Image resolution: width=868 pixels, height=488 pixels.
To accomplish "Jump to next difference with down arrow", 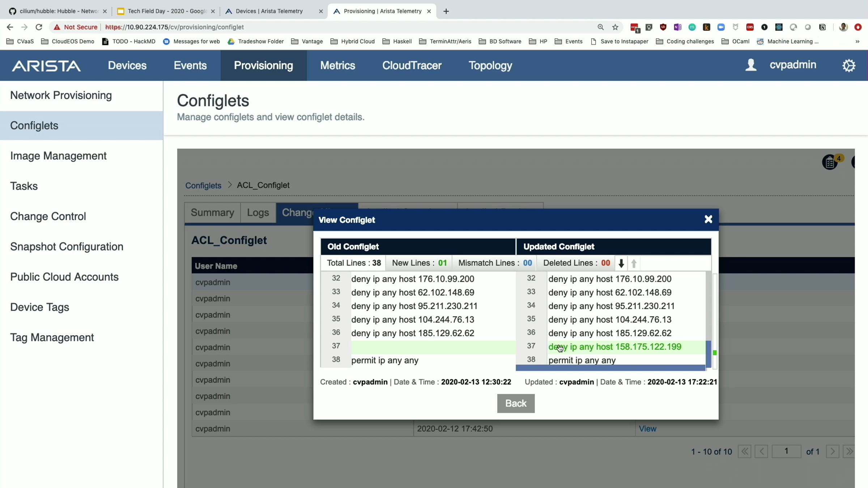I will 621,263.
